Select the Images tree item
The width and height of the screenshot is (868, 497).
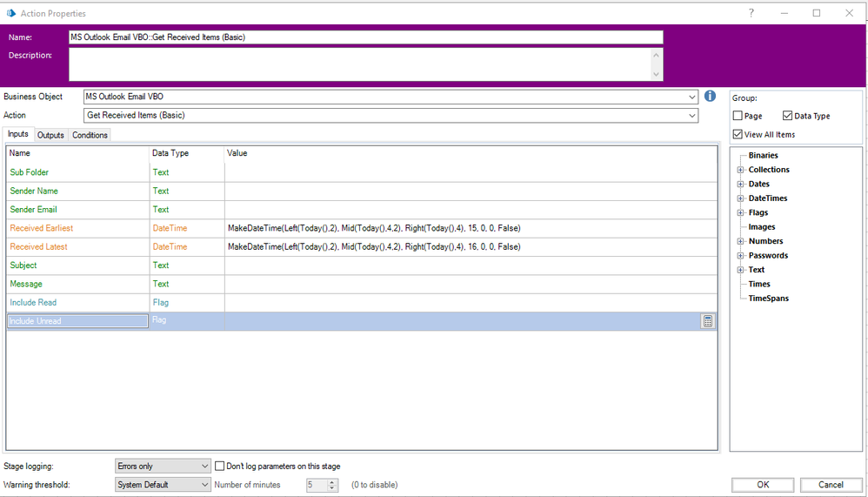pyautogui.click(x=762, y=226)
